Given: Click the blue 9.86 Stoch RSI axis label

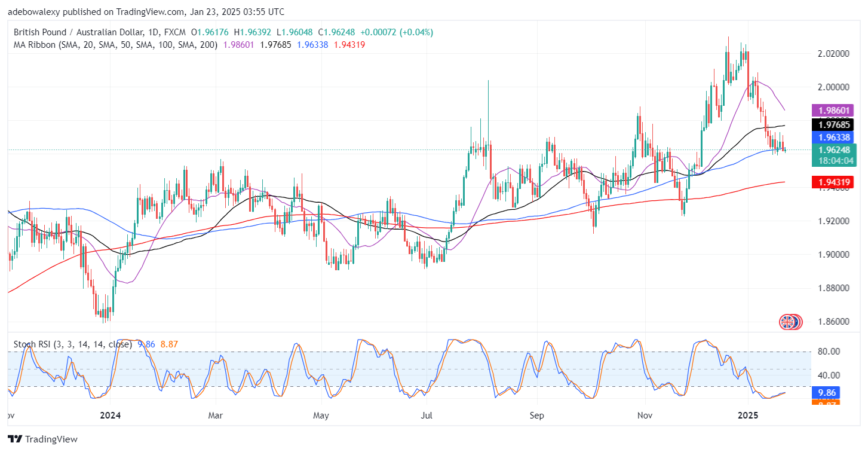Looking at the screenshot, I should (825, 393).
